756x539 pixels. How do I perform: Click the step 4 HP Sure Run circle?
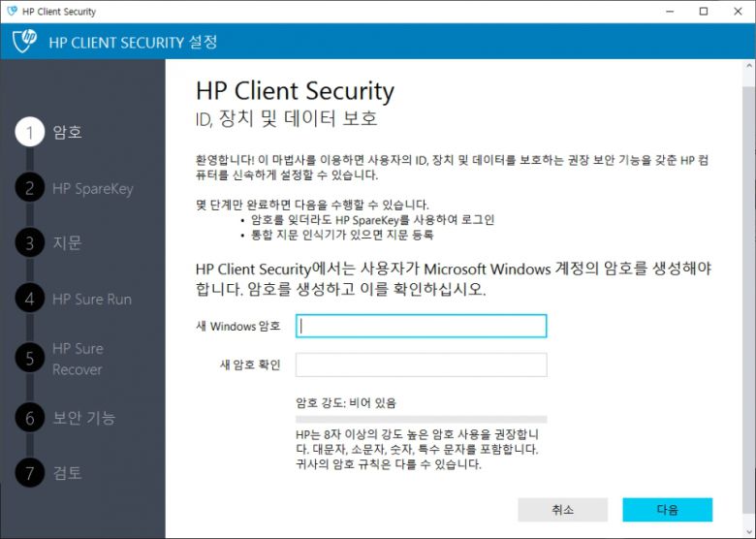(x=30, y=300)
